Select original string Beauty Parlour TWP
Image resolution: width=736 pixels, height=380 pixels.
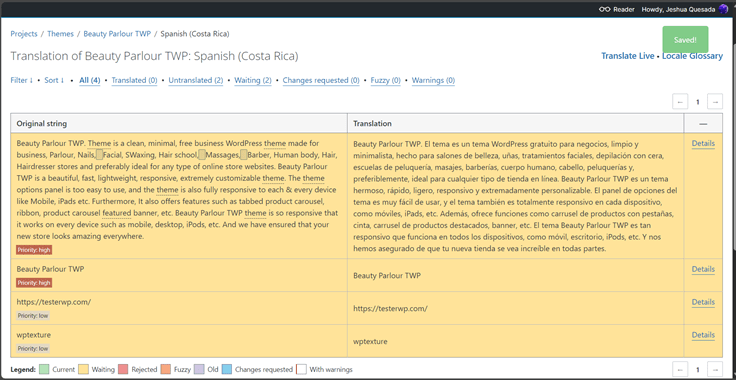coord(50,269)
